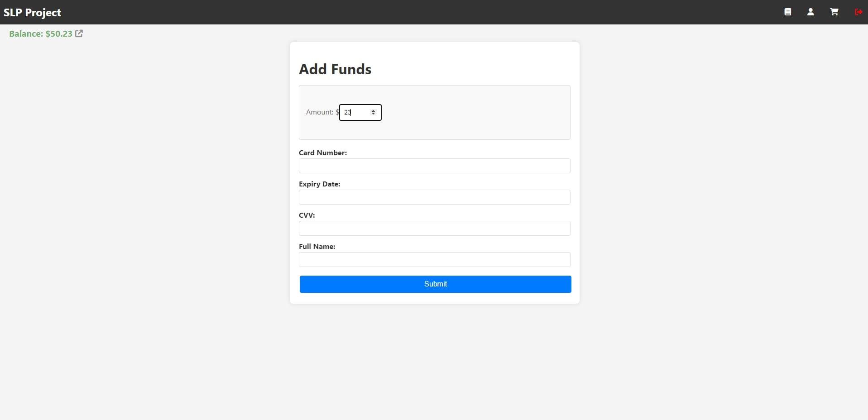This screenshot has height=420, width=868.
Task: Open the book/library icon in navbar
Action: (788, 12)
